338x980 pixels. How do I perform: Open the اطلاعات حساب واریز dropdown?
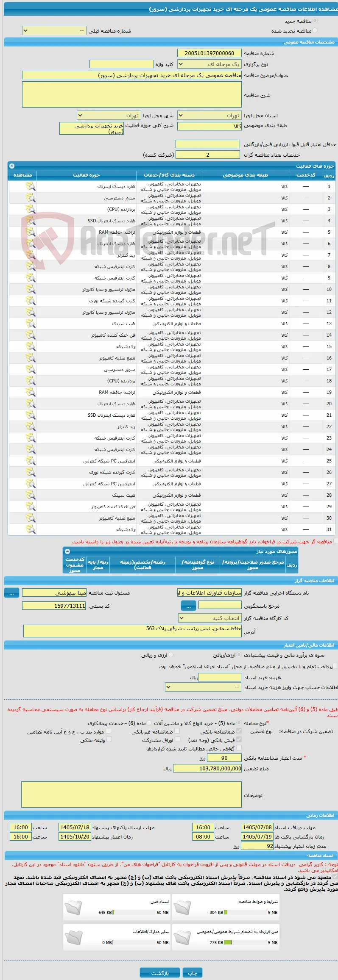pos(203,687)
